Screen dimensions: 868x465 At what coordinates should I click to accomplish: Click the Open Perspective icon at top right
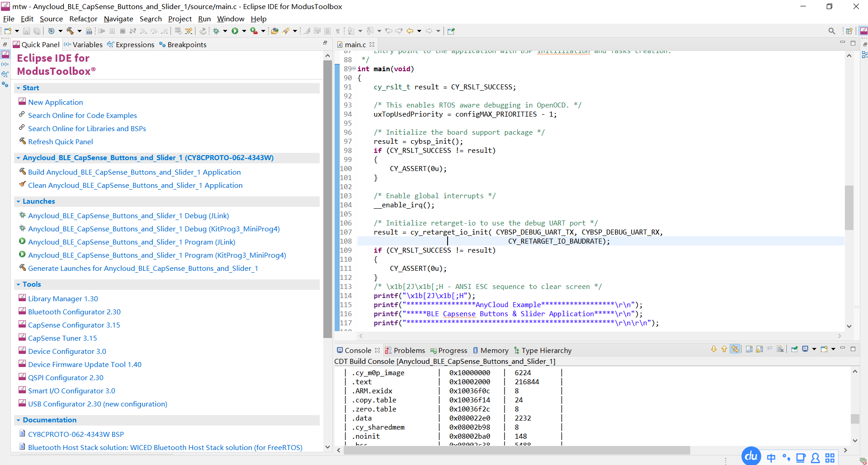click(849, 31)
